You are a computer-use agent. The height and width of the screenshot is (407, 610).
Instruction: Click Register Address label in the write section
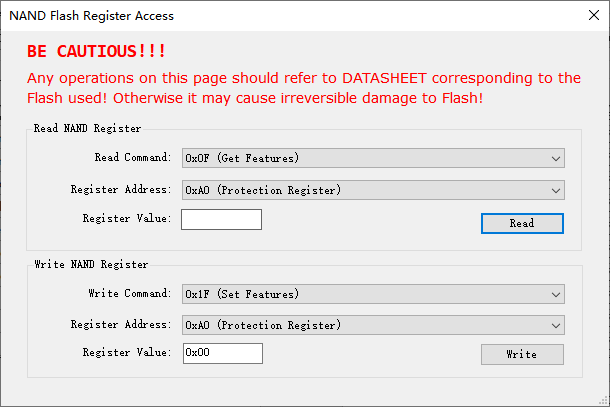click(x=120, y=325)
